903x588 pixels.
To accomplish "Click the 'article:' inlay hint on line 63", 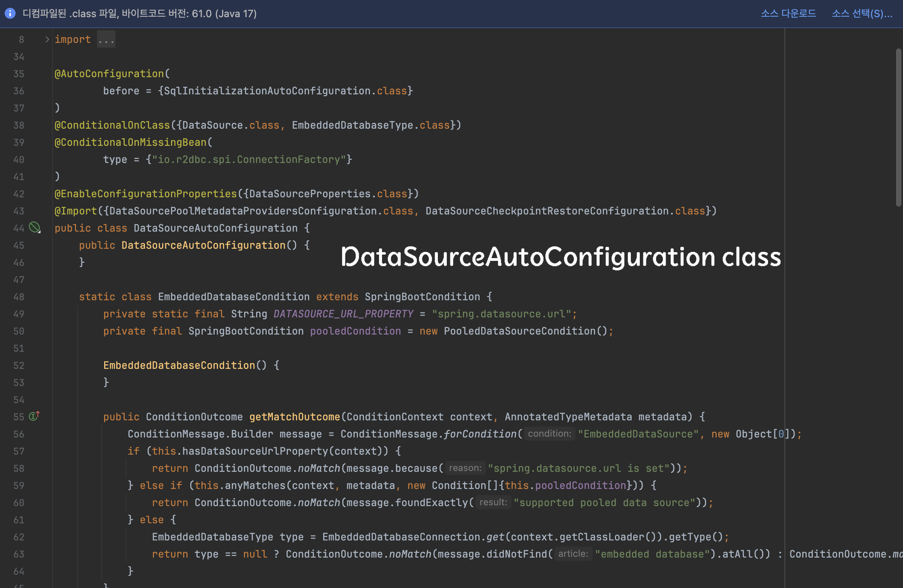I will pyautogui.click(x=573, y=554).
